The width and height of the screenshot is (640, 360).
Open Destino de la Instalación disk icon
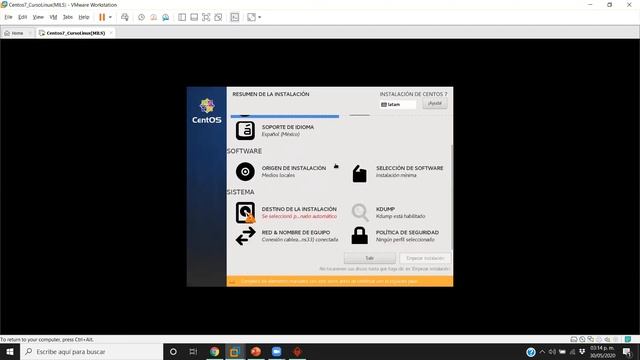(245, 213)
